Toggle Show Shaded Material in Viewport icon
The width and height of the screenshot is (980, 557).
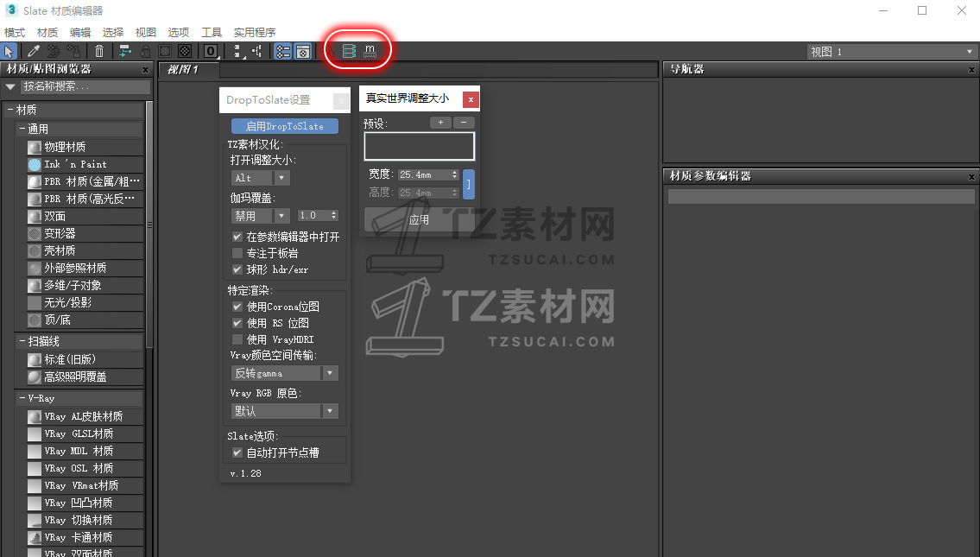click(165, 51)
